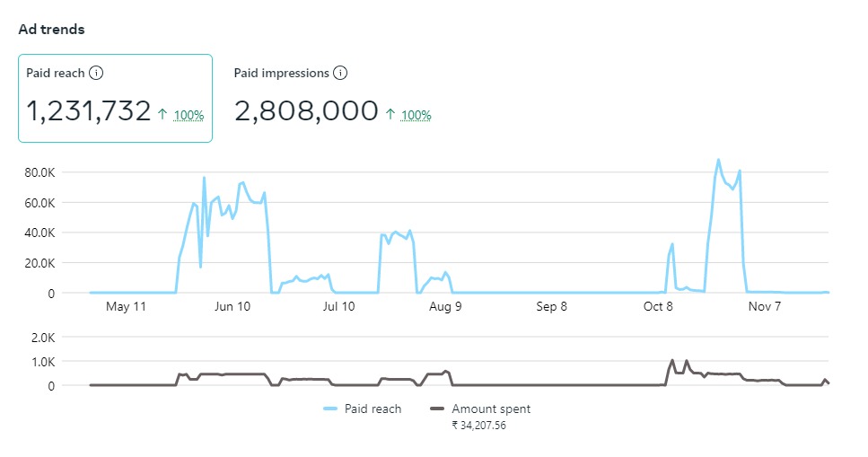Click the Jun 10 date label on the axis
This screenshot has width=868, height=457.
coord(232,306)
